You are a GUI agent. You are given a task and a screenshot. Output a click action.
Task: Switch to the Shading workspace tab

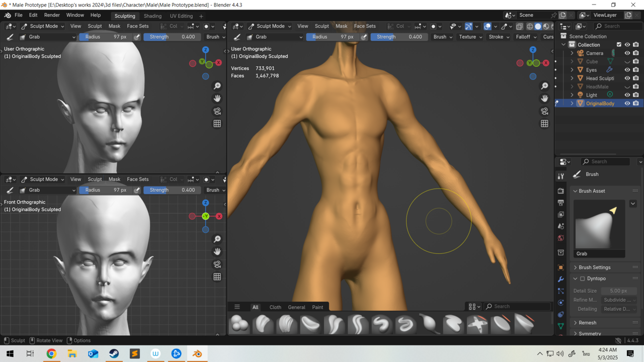point(152,16)
